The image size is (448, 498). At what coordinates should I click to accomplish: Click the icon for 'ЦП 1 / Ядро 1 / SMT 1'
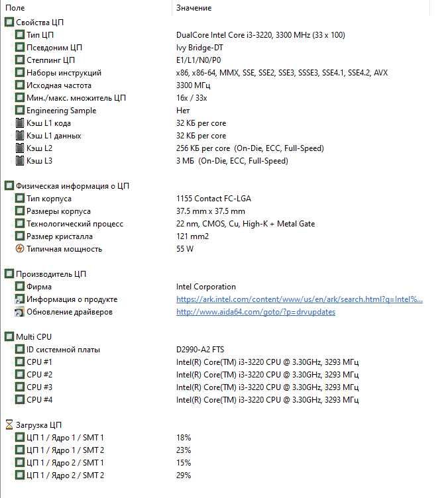tap(20, 438)
